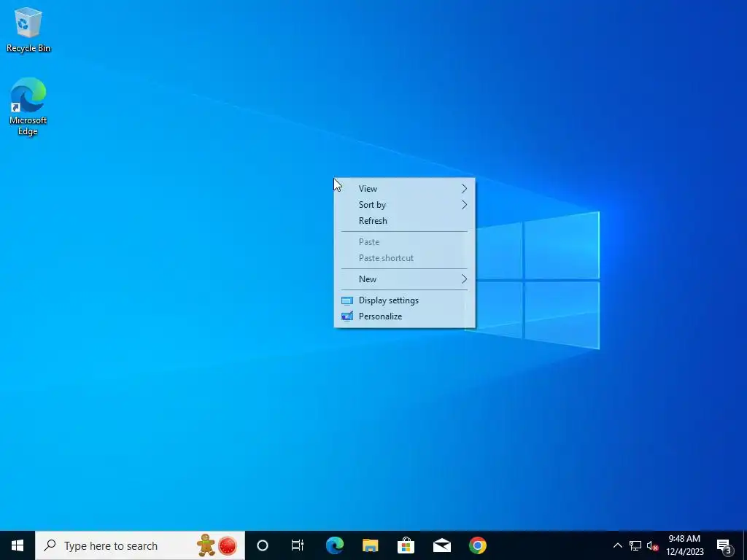747x560 pixels.
Task: Click the greyed Paste shortcut entry
Action: tap(404, 258)
